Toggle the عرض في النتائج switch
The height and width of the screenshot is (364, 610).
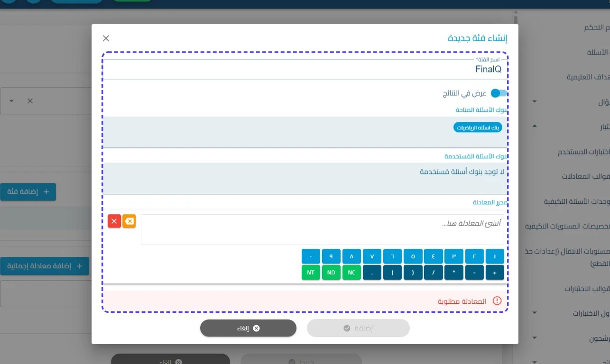[x=499, y=93]
